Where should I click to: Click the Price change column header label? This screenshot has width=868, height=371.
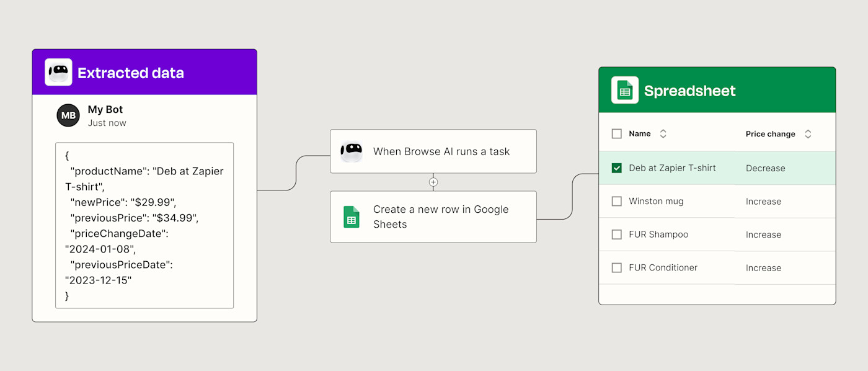click(x=770, y=134)
